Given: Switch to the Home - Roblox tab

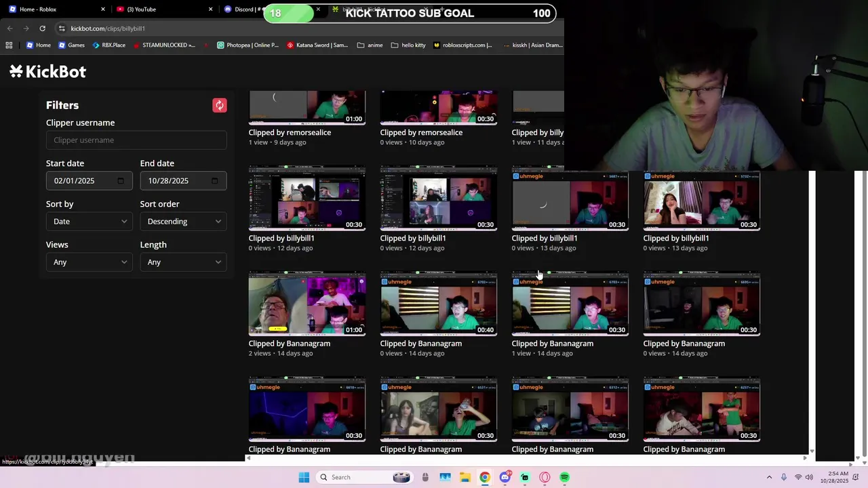Looking at the screenshot, I should pos(56,9).
